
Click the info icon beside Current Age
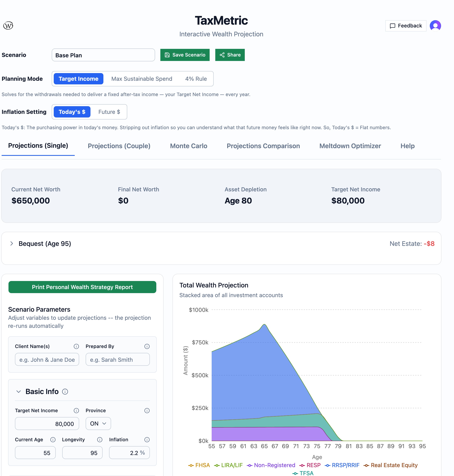pyautogui.click(x=53, y=439)
